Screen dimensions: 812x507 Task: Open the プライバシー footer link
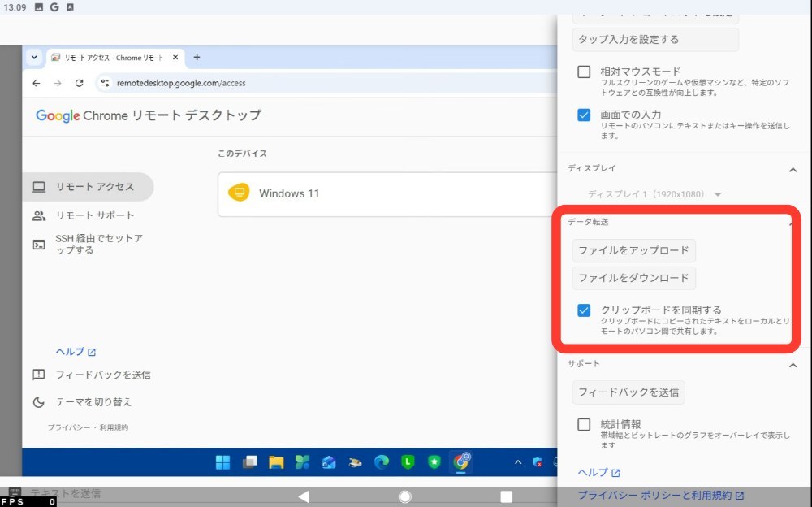[69, 427]
